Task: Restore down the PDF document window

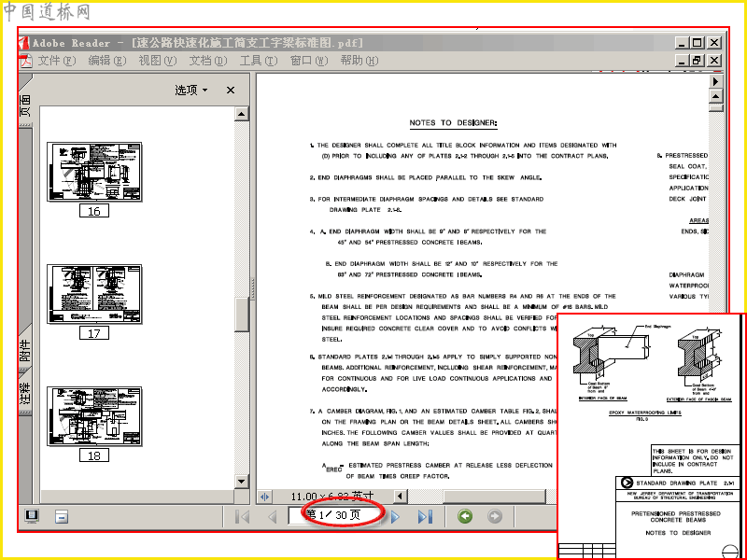Action: [x=697, y=61]
